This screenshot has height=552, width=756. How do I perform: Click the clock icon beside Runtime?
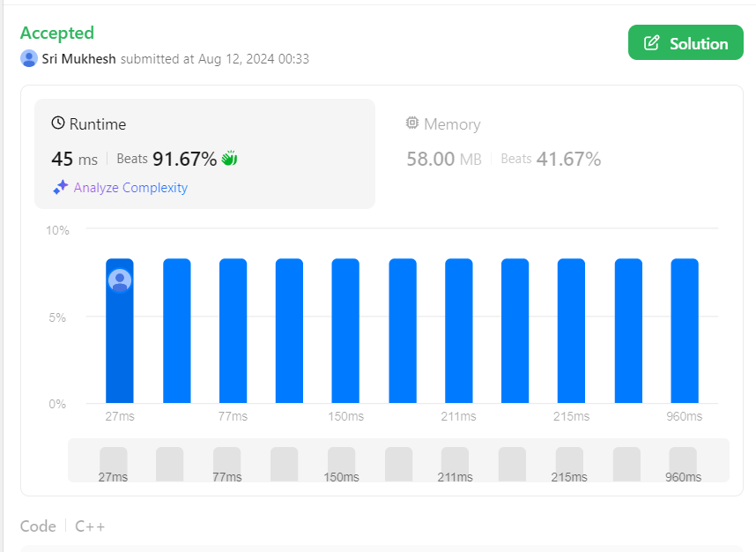click(58, 123)
